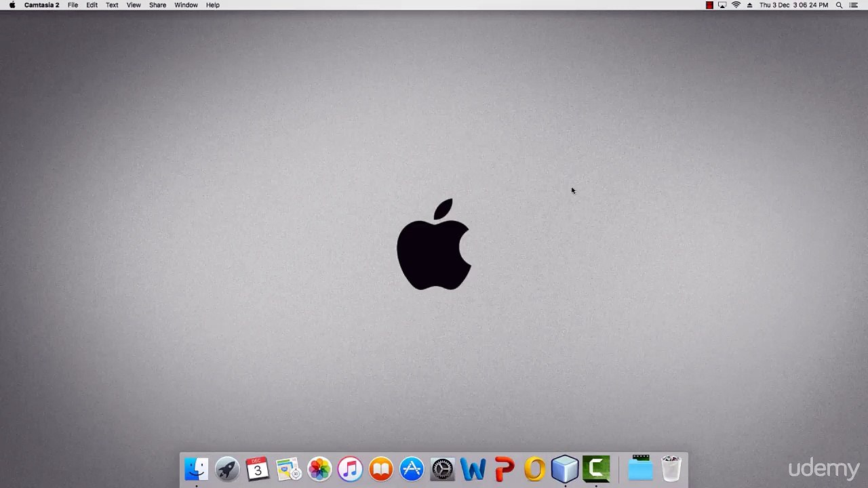This screenshot has height=488, width=868.
Task: Launch Microsoft PowerPoint from the Dock
Action: coord(504,469)
